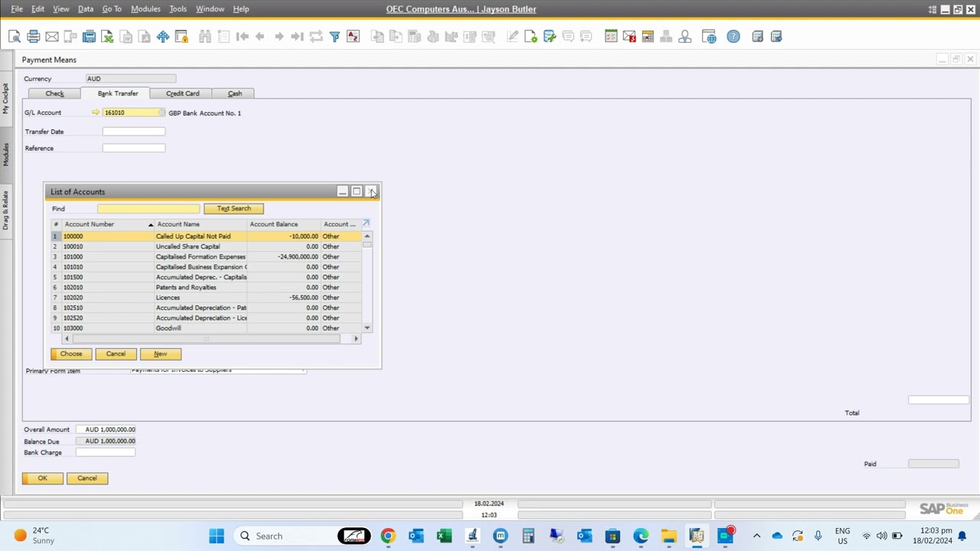Click the last toolbar icon with arrow
The height and width of the screenshot is (551, 980).
pyautogui.click(x=776, y=37)
